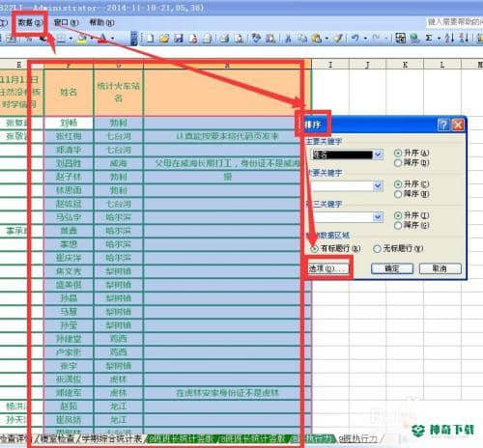This screenshot has height=448, width=483.
Task: Click the Open folder toolbar icon
Action: pos(164,38)
